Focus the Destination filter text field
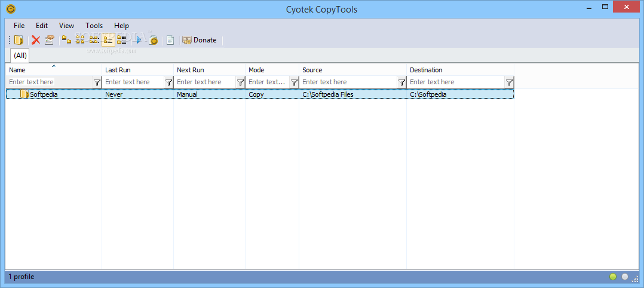Viewport: 644px width, 288px height. 456,82
